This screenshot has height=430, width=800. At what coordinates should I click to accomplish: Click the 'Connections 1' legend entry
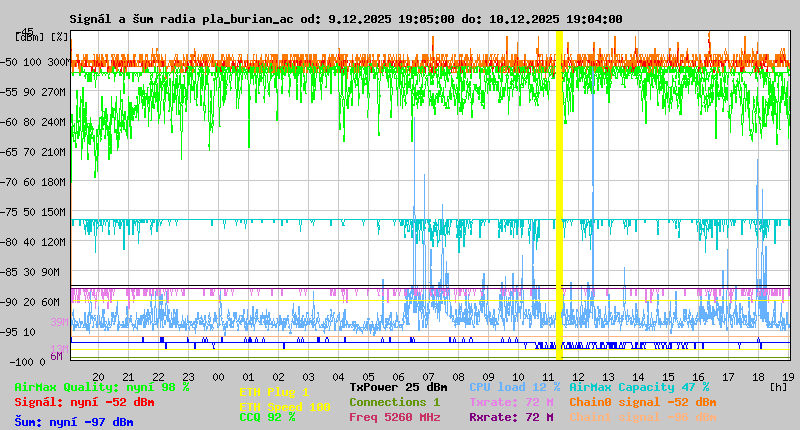[x=394, y=402]
